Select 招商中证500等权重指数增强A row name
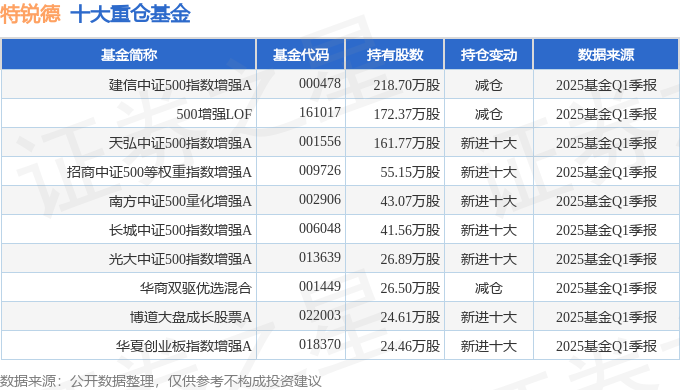This screenshot has width=680, height=390. click(159, 172)
